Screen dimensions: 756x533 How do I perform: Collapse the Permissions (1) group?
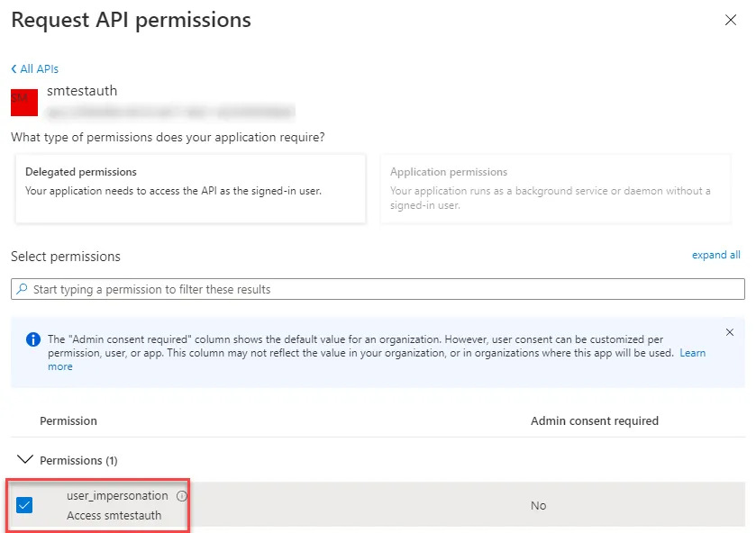pyautogui.click(x=25, y=459)
